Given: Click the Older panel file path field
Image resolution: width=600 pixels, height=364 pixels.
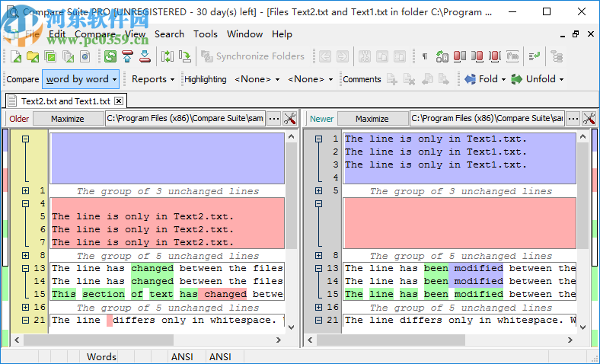Looking at the screenshot, I should [x=185, y=118].
